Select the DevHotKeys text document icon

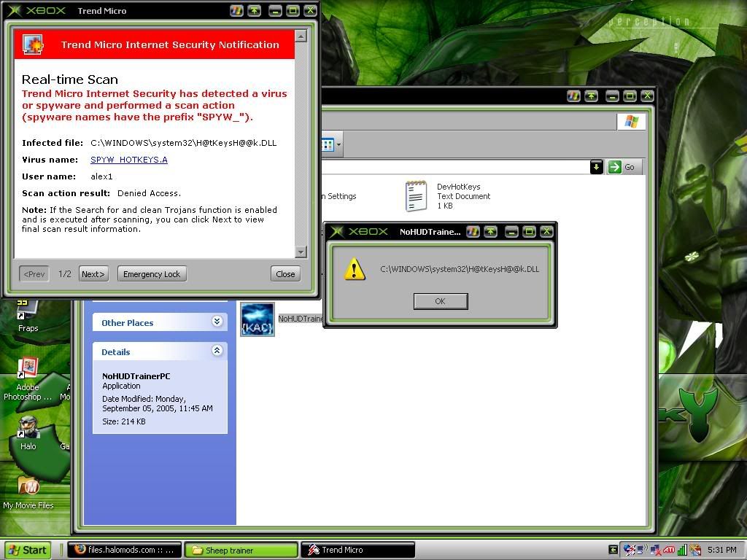click(416, 195)
